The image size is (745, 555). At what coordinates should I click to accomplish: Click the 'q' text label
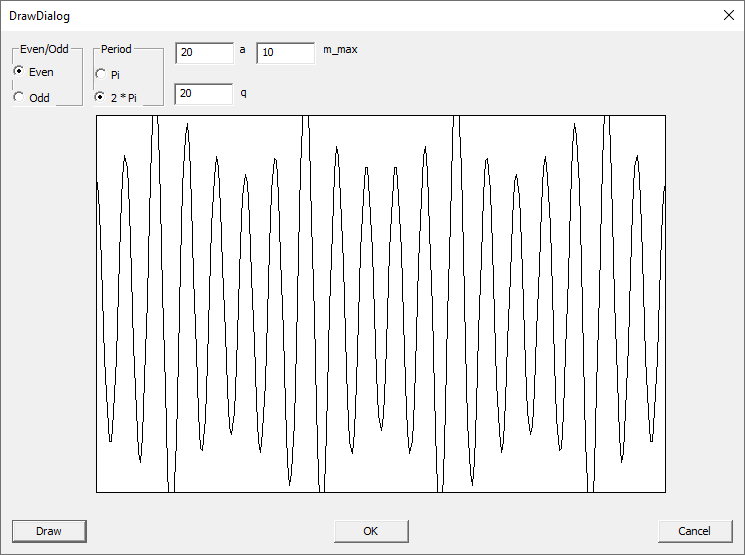pos(243,91)
